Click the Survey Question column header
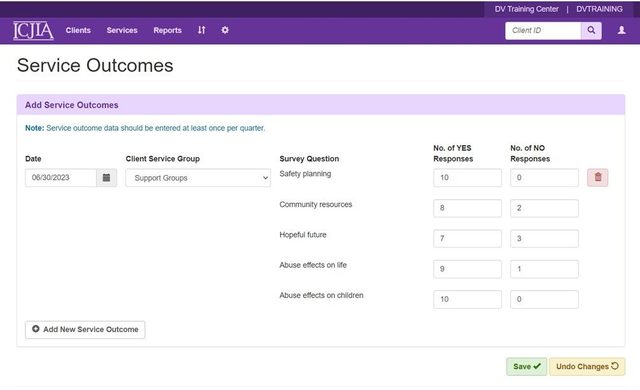 pyautogui.click(x=309, y=159)
